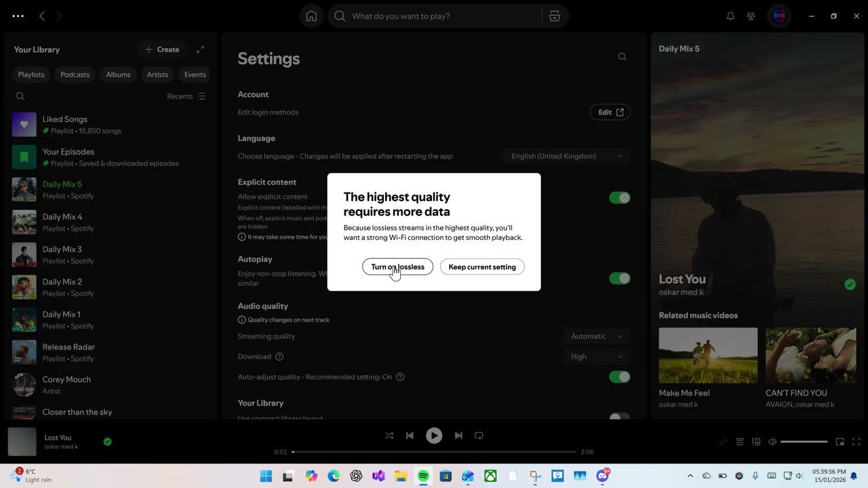Open the Browse icon beside search bar
This screenshot has height=488, width=868.
click(x=555, y=16)
